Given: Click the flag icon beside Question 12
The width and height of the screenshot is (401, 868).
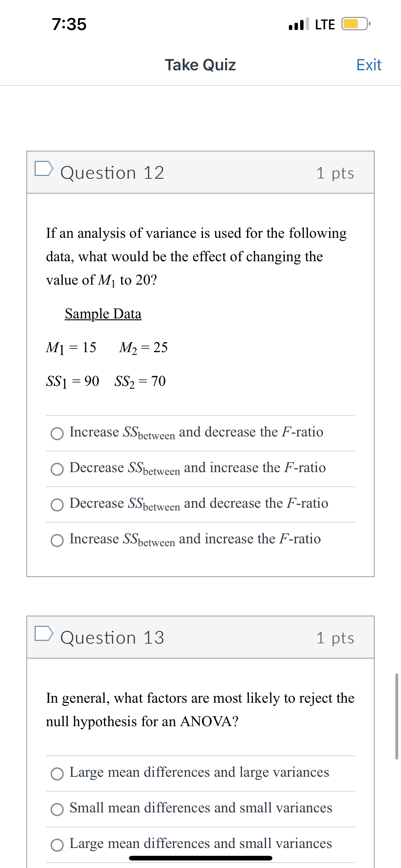Looking at the screenshot, I should tap(44, 171).
